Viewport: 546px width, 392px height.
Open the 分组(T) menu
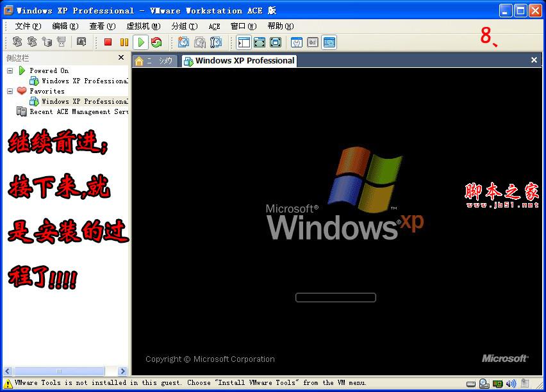click(184, 26)
